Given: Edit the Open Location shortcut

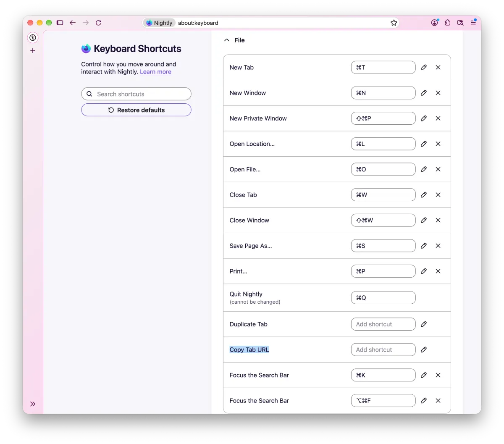Looking at the screenshot, I should pyautogui.click(x=424, y=144).
